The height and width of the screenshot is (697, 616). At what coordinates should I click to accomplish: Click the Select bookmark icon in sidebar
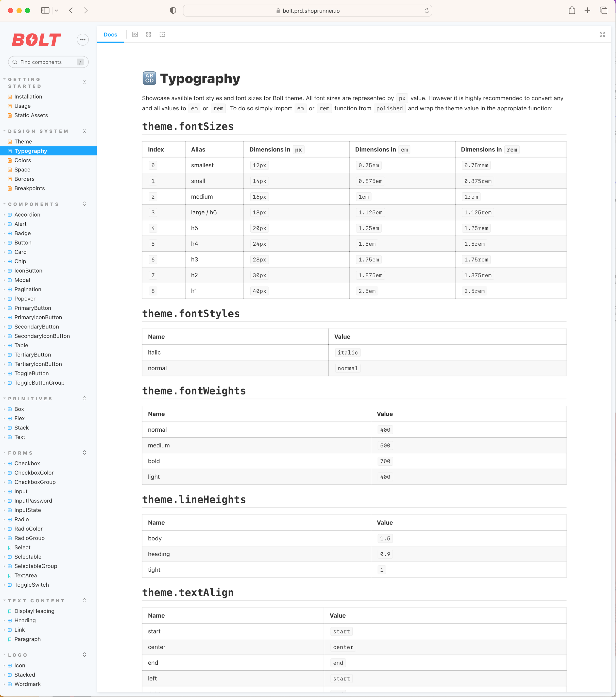(10, 548)
